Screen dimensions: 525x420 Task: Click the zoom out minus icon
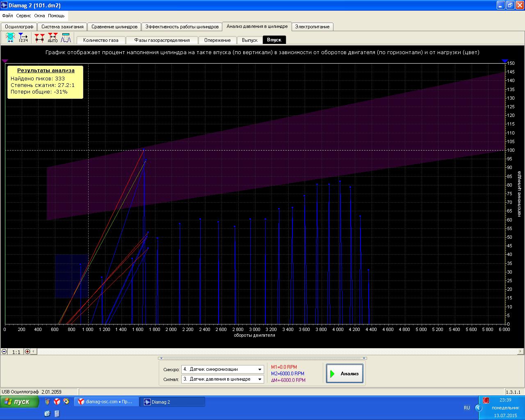[4, 352]
